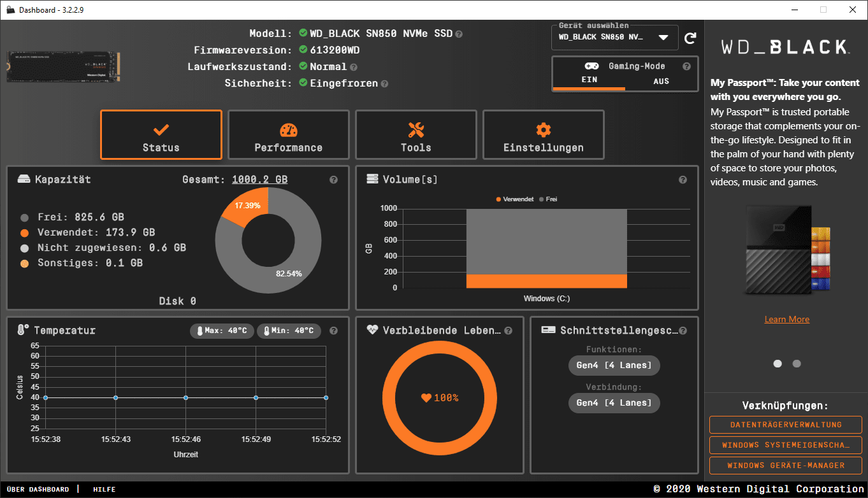Click the Volume[s] stacked disks icon

tap(372, 180)
